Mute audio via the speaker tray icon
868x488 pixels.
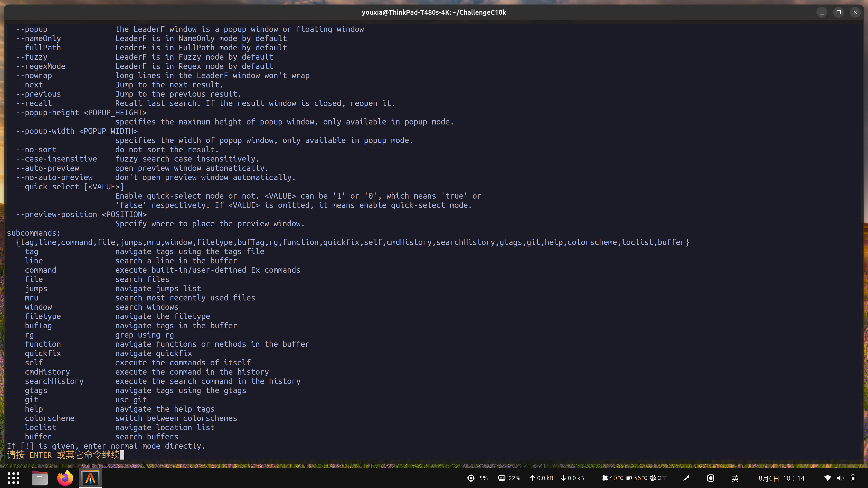click(x=840, y=478)
